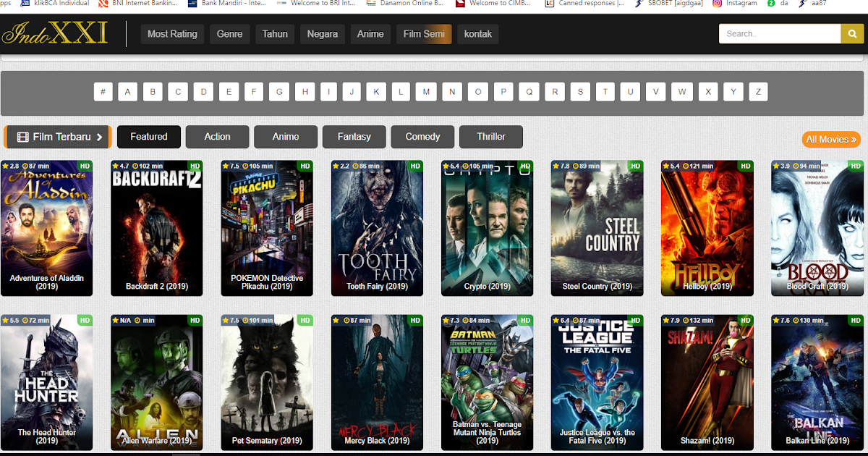Click the HD badge on Adventures of Aladdin
Viewport: 868px width, 456px height.
[x=85, y=166]
